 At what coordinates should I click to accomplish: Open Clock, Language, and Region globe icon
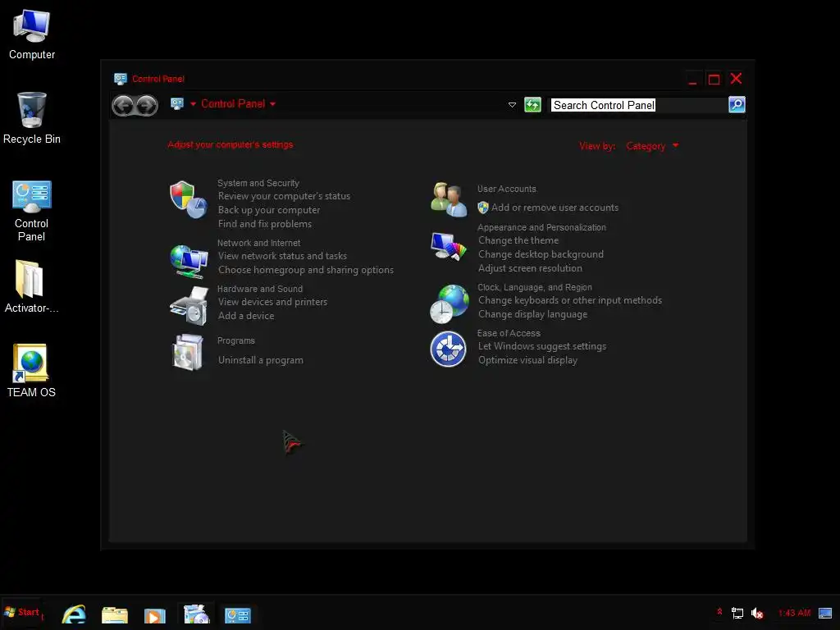(449, 304)
